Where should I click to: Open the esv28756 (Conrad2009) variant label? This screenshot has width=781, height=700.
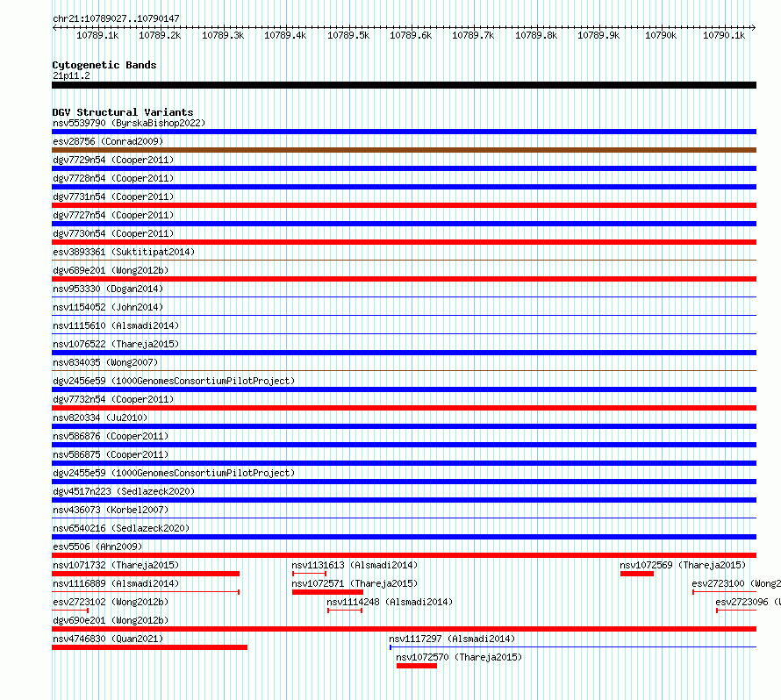108,141
